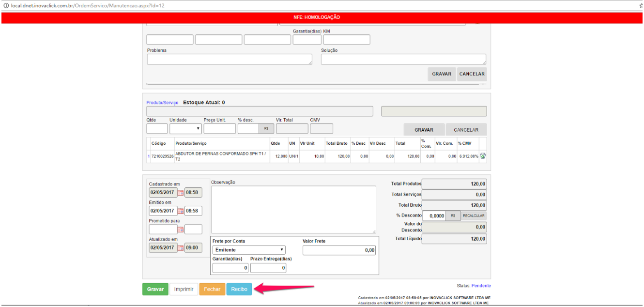Toggle R$ mode for % Desconto total

click(x=453, y=216)
